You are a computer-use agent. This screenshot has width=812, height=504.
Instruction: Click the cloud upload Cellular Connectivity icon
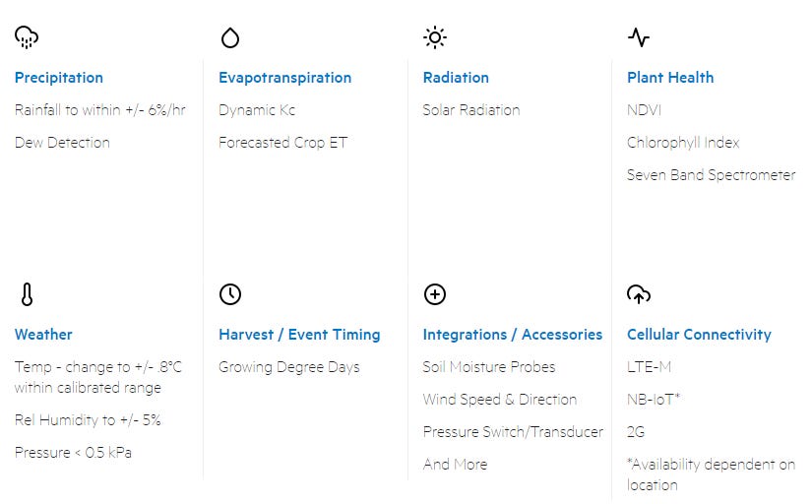click(x=639, y=294)
